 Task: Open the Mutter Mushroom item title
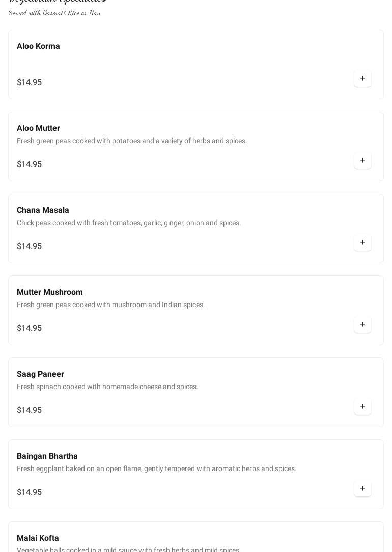pos(49,292)
